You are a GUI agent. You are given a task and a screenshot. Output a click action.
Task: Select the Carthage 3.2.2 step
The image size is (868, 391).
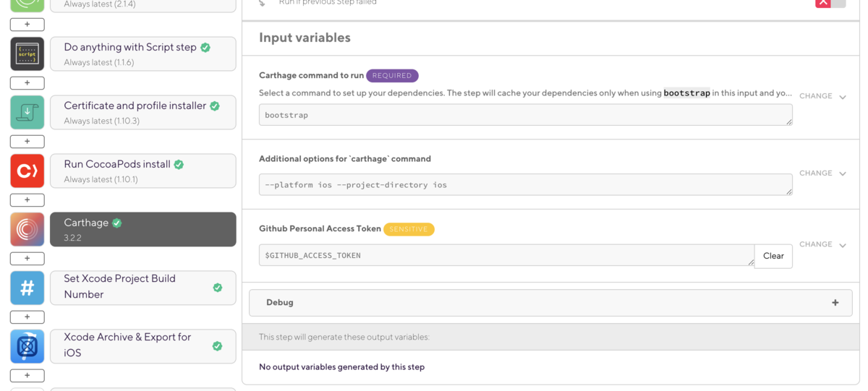[143, 230]
